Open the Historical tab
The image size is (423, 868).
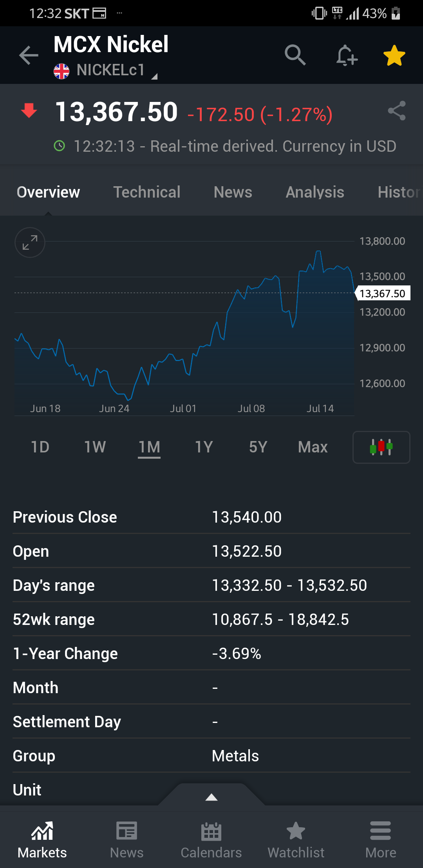pos(399,192)
